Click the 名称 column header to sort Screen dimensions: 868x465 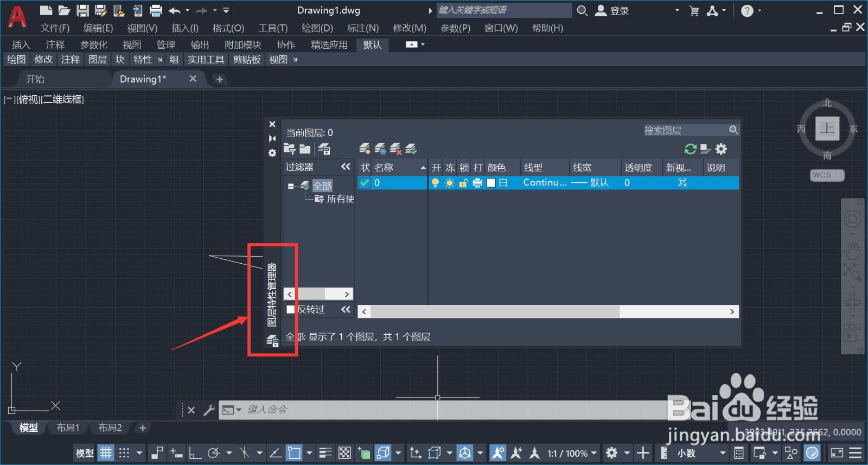point(400,168)
